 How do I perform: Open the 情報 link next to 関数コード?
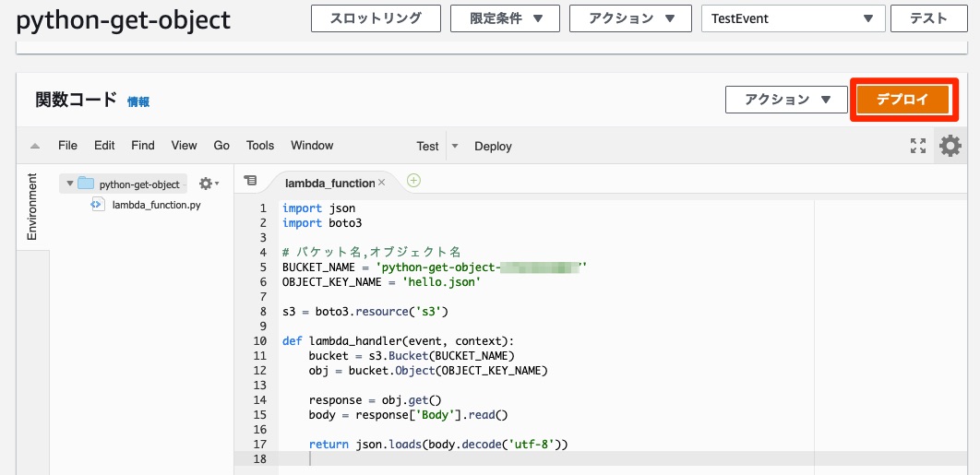pyautogui.click(x=138, y=101)
